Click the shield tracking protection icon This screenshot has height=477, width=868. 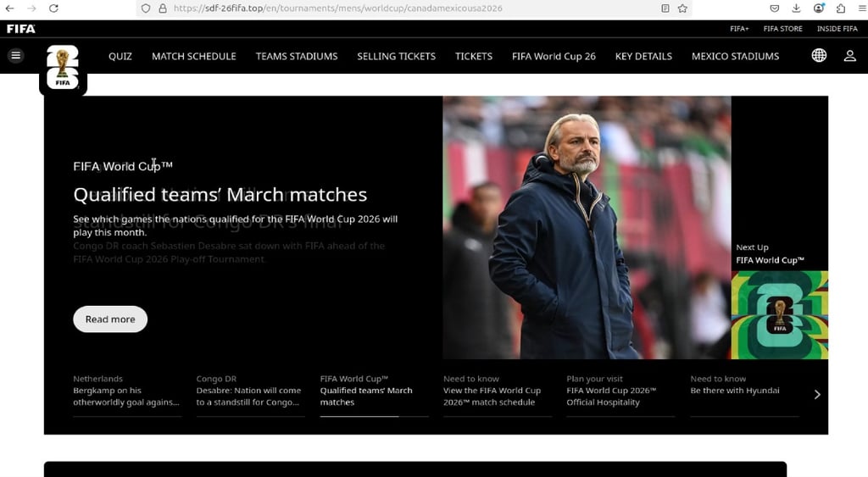146,8
